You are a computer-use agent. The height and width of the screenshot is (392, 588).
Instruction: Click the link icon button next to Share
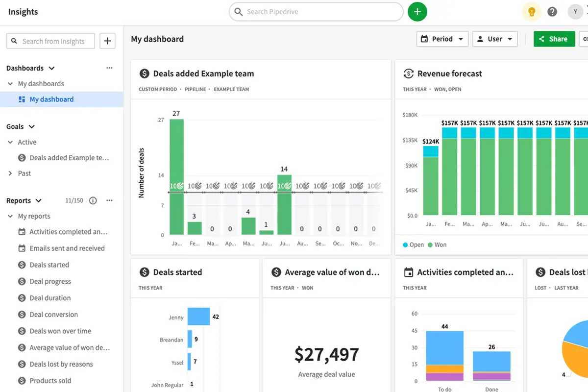584,39
